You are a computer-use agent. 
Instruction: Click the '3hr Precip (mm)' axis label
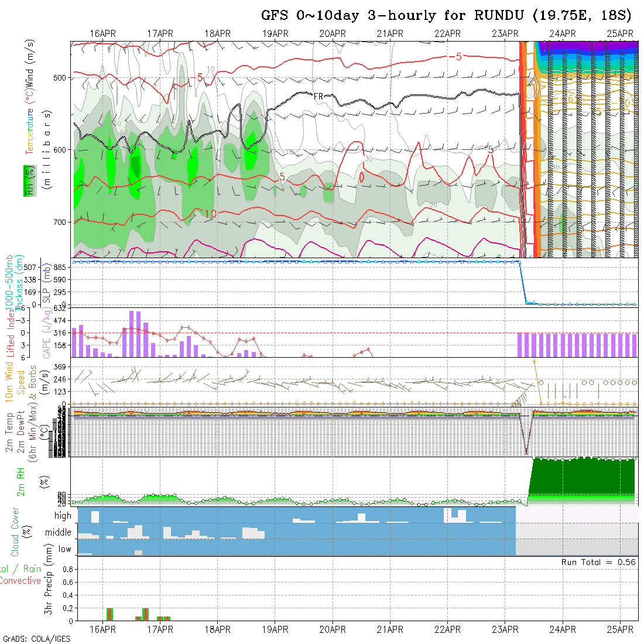pos(48,579)
